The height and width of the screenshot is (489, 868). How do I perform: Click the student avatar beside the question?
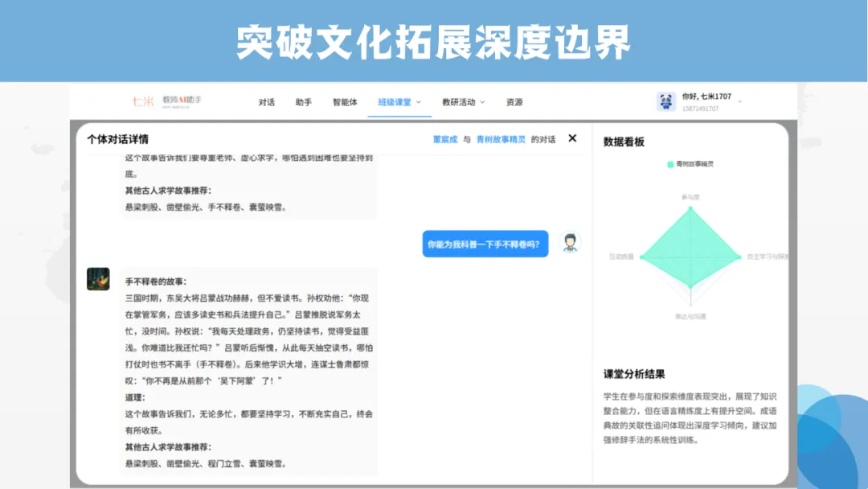(x=570, y=243)
